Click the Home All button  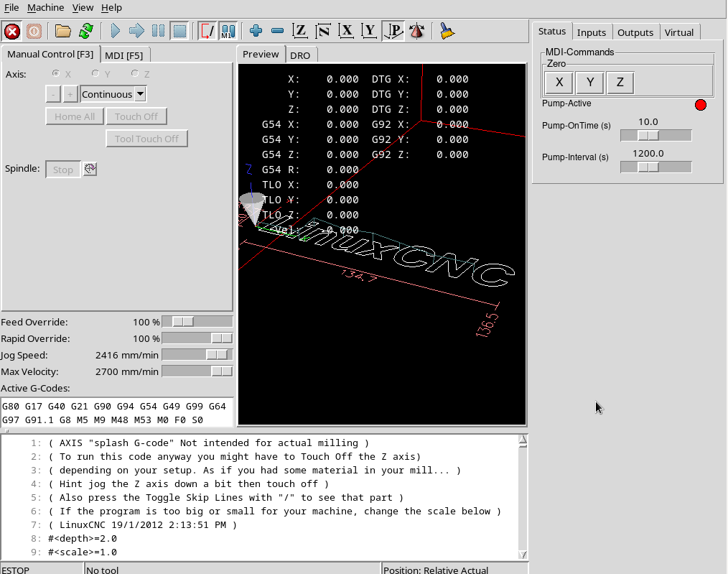click(75, 116)
